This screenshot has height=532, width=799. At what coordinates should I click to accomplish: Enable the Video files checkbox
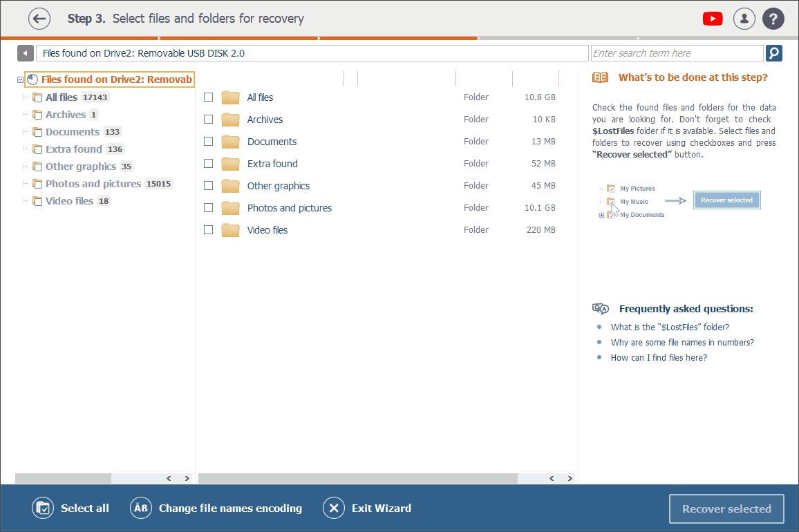coord(209,230)
